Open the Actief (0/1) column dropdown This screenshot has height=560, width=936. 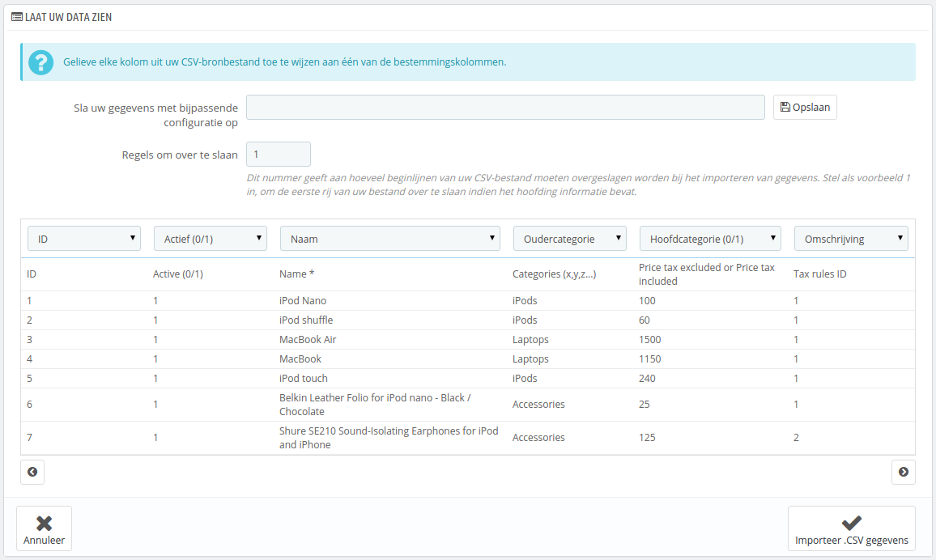click(x=211, y=239)
